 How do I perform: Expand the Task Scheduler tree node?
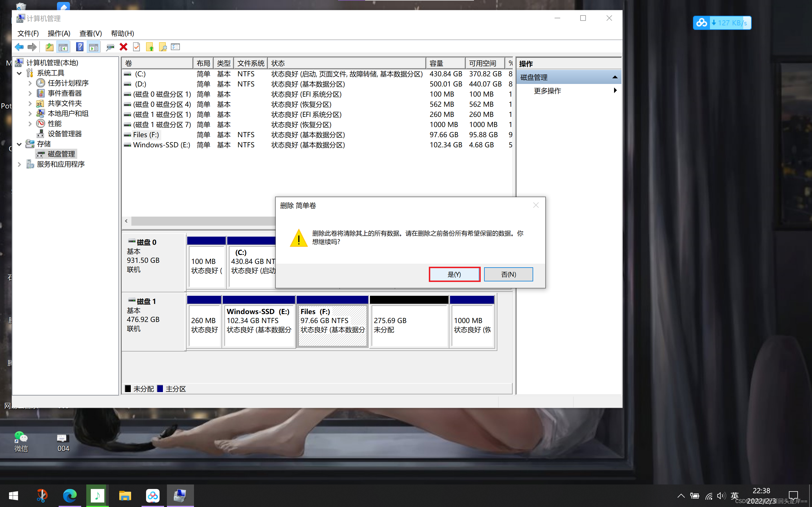click(x=30, y=83)
